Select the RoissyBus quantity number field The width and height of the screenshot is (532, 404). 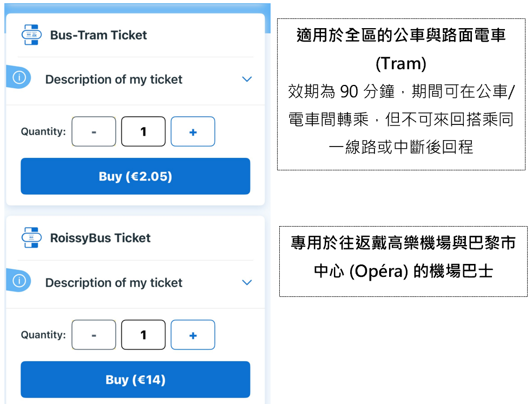(143, 335)
